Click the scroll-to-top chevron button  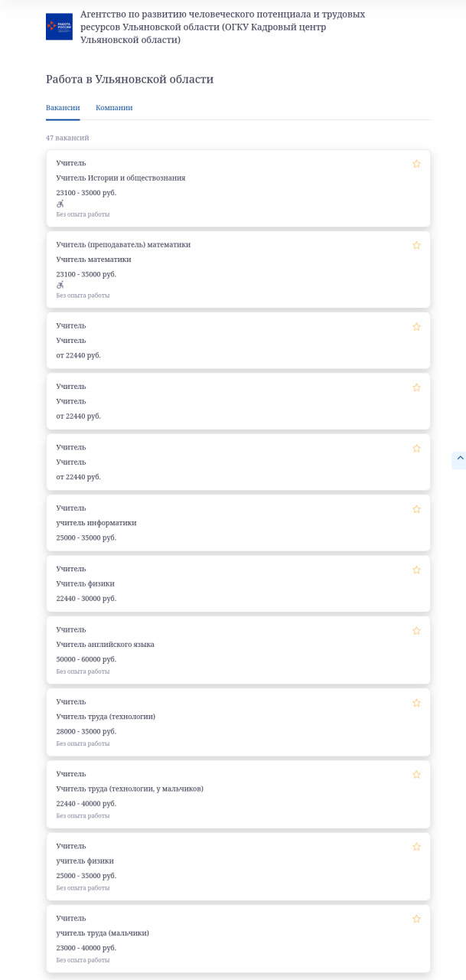[460, 459]
